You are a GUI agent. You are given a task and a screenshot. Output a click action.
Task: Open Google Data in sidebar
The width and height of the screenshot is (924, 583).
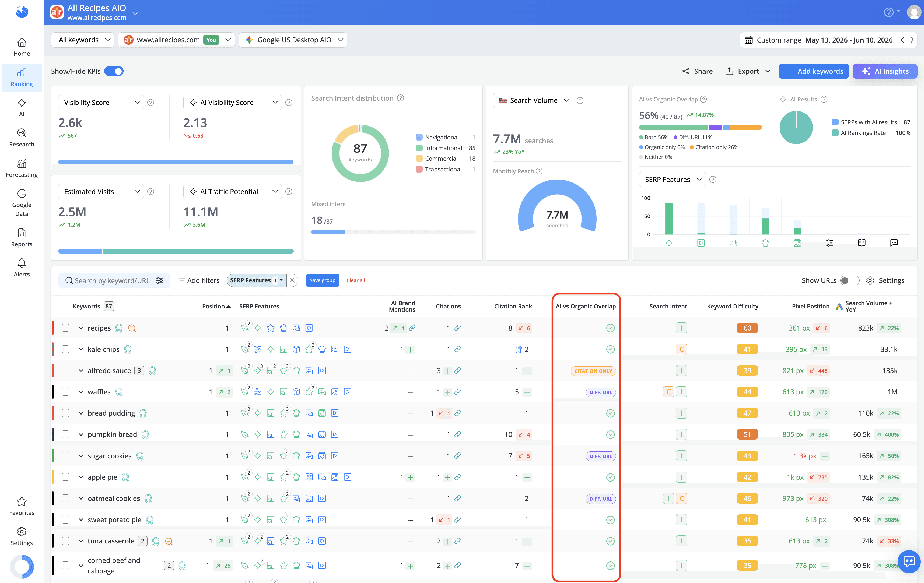[x=22, y=203]
